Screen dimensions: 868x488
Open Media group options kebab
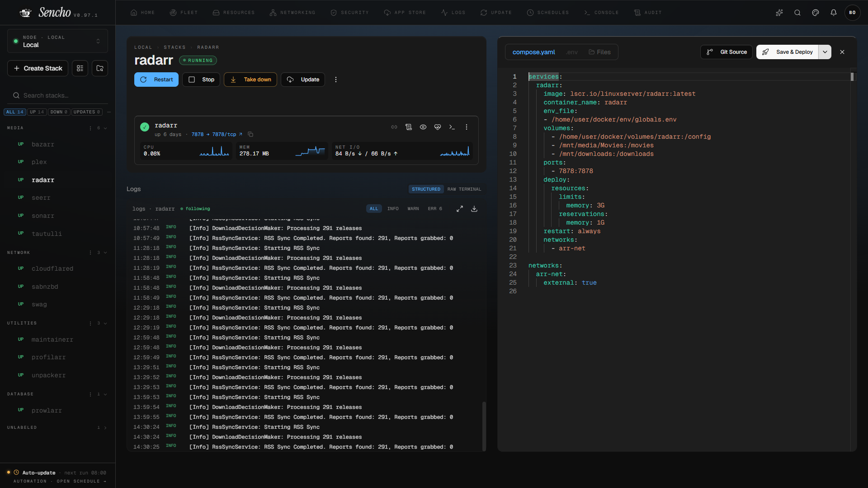click(90, 128)
